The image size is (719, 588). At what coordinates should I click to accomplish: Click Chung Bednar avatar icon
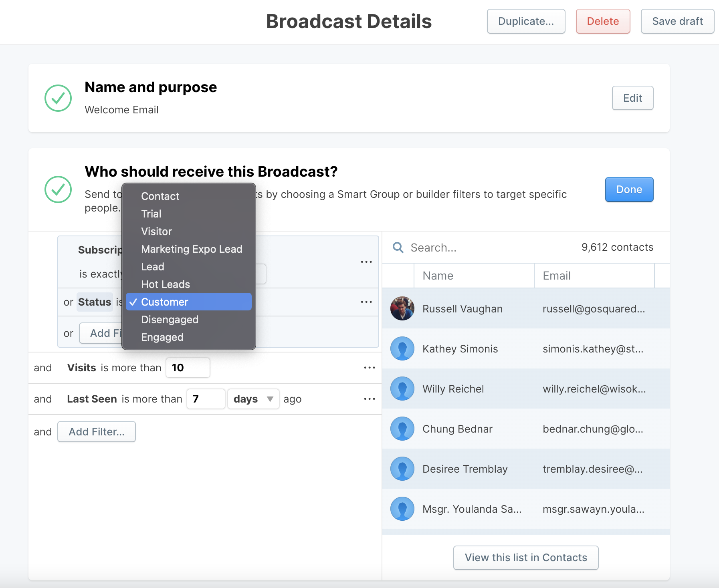coord(402,429)
